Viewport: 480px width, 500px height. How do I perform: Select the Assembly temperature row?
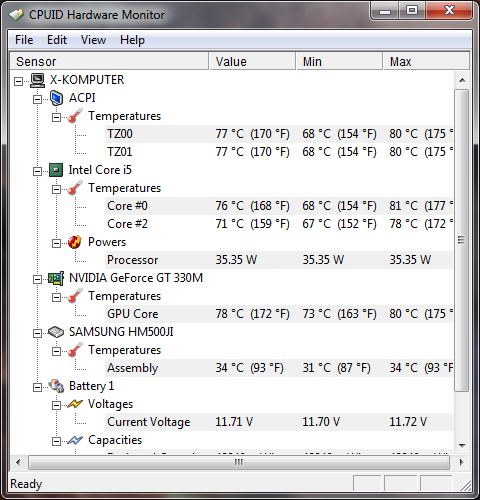279,368
